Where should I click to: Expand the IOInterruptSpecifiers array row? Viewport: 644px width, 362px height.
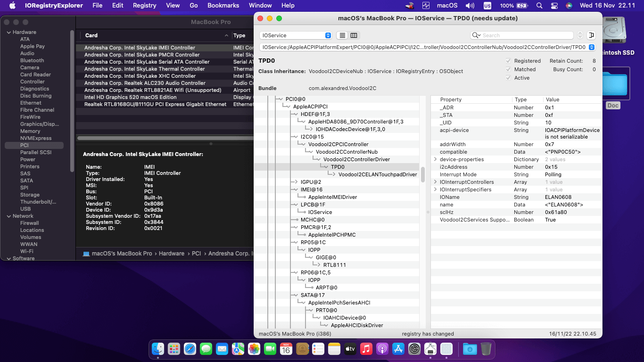(436, 189)
